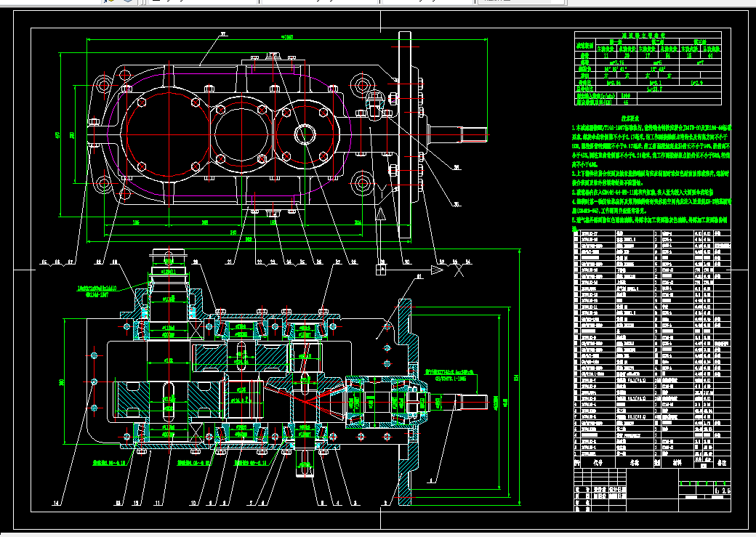Click the i=31.7 total ratio cell
Image resolution: width=756 pixels, height=537 pixels.
coord(654,89)
